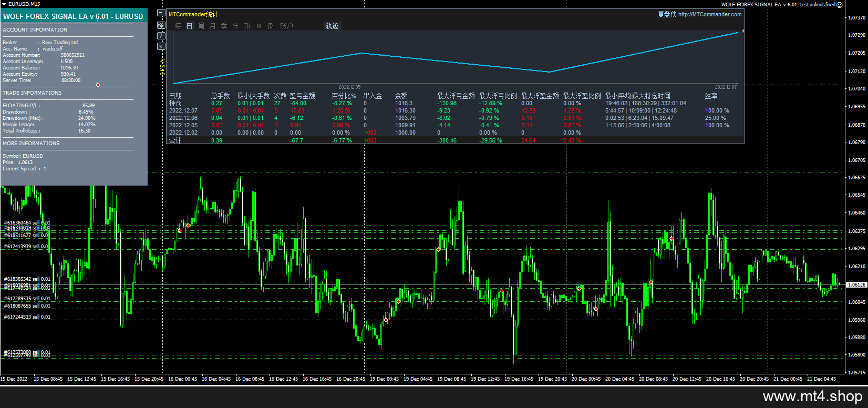Click the 19 Dec 00:45 time axis label
The image size is (868, 408).
[x=384, y=379]
